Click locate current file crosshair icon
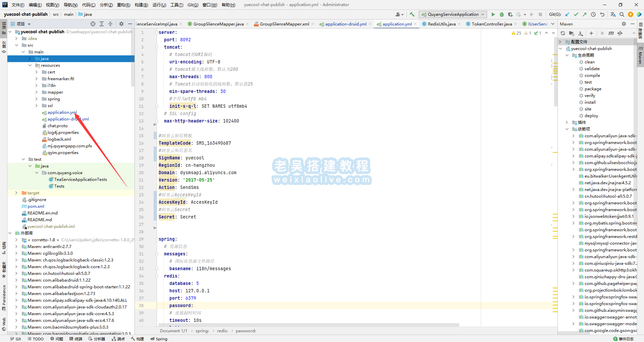This screenshot has width=644, height=342. 93,24
